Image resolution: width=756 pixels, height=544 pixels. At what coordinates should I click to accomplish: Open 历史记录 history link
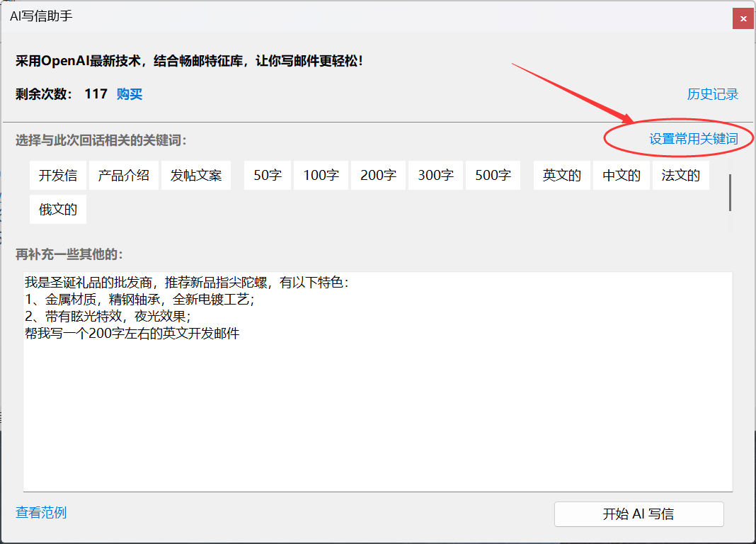(x=712, y=94)
